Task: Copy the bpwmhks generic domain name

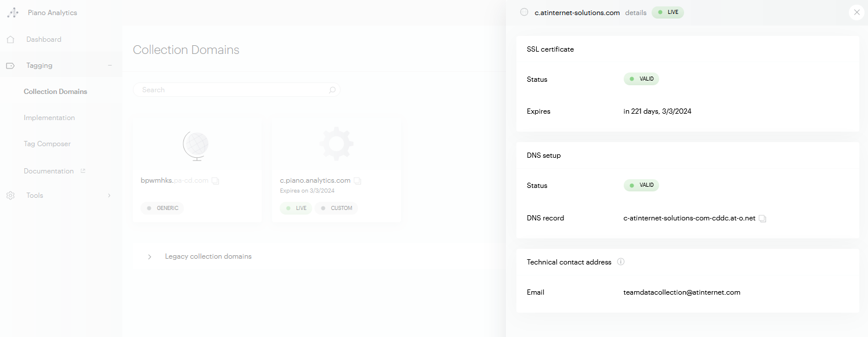Action: pos(215,181)
